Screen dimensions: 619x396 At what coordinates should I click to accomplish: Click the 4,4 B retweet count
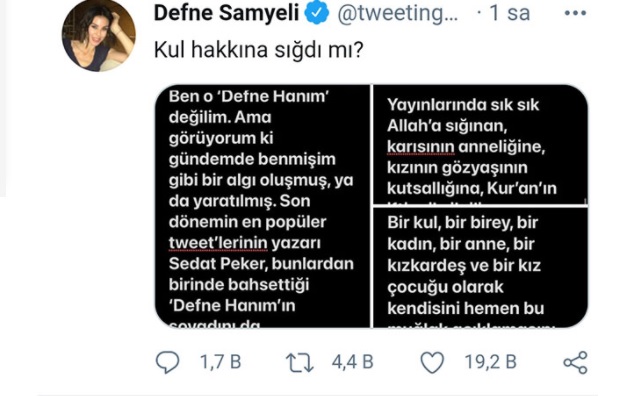tap(353, 362)
